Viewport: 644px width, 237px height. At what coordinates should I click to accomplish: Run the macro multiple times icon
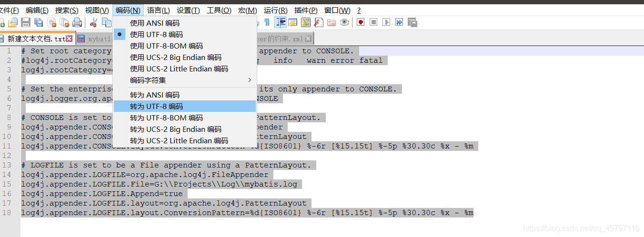click(x=399, y=22)
